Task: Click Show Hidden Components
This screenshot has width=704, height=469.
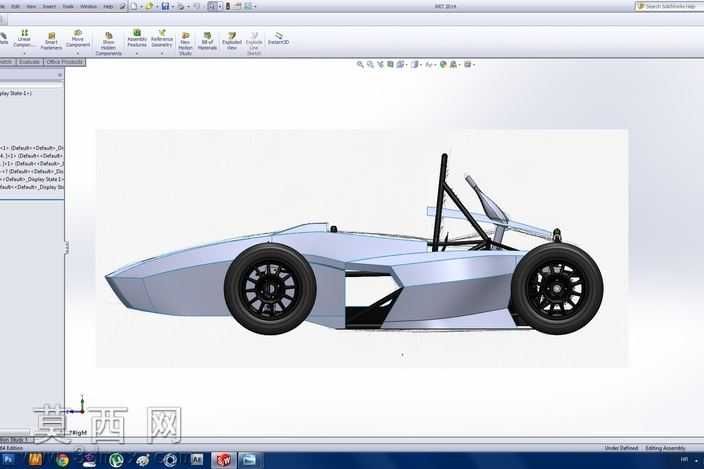Action: point(108,44)
